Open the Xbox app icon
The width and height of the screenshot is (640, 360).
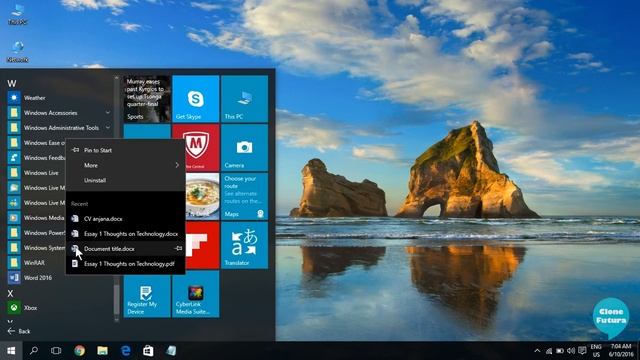pyautogui.click(x=14, y=308)
